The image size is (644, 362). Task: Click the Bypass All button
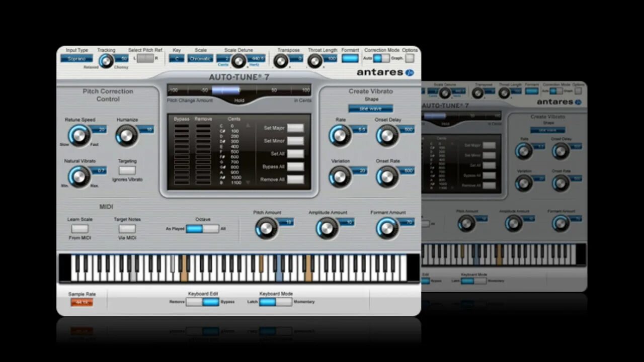click(295, 166)
